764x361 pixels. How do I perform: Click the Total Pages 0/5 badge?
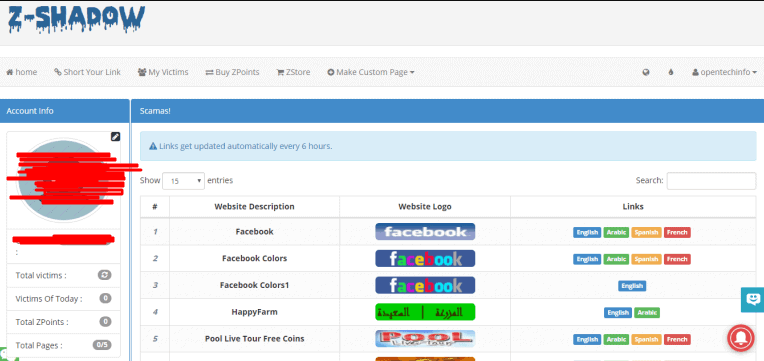[x=102, y=345]
